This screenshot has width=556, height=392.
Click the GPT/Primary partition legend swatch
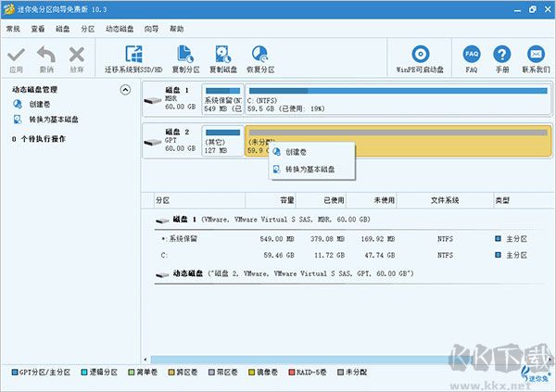(x=15, y=373)
